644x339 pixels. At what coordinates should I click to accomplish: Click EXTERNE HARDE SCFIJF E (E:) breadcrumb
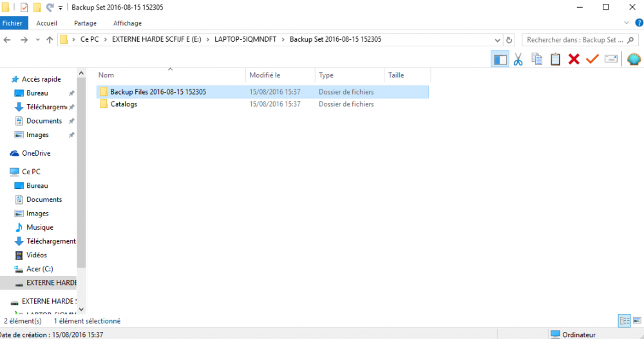coord(157,39)
